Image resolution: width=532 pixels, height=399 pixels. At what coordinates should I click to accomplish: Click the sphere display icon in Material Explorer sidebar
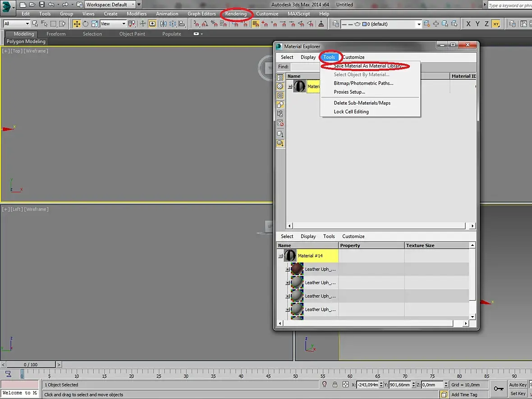pos(280,86)
